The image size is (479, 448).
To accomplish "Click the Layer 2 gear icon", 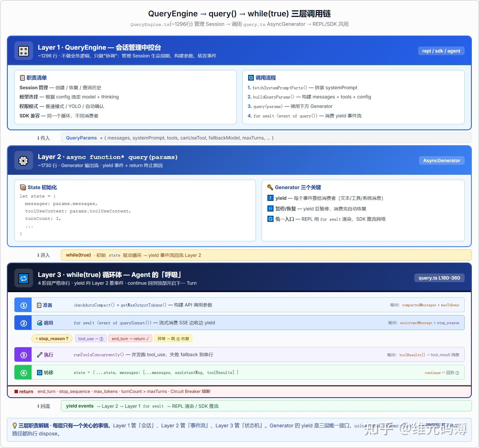I will tap(24, 160).
